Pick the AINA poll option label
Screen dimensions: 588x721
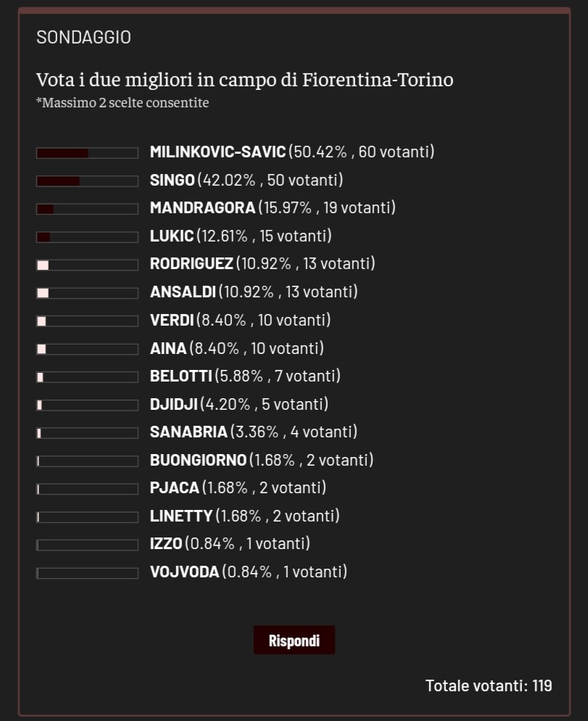168,348
